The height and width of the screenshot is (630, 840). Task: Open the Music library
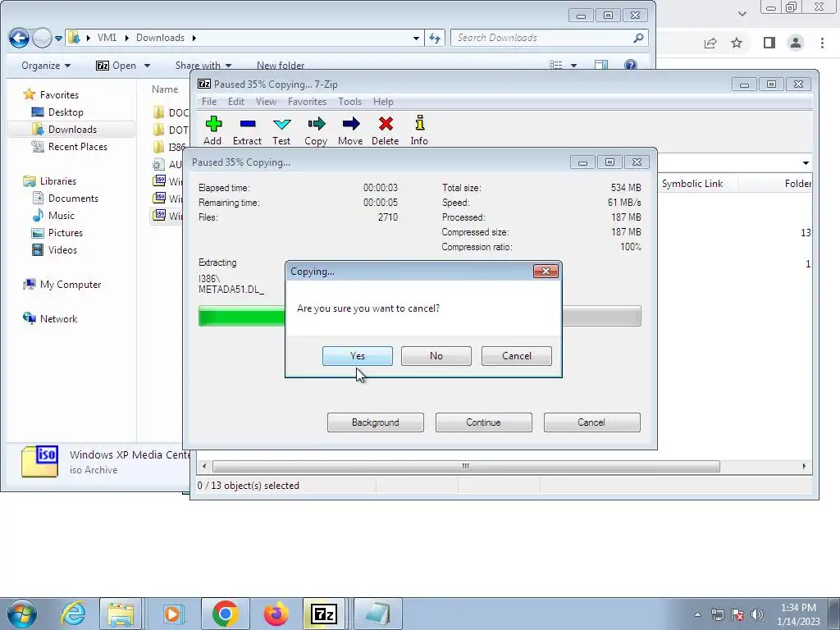(53, 216)
